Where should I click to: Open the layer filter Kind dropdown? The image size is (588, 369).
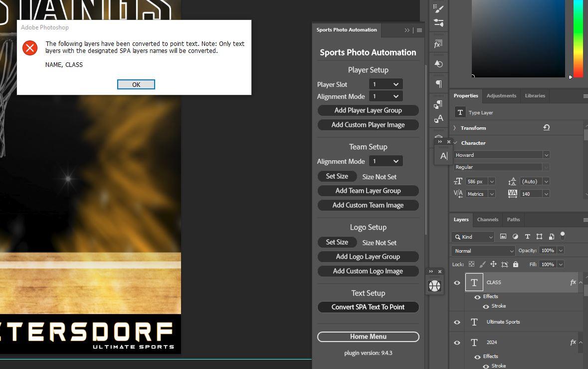473,237
